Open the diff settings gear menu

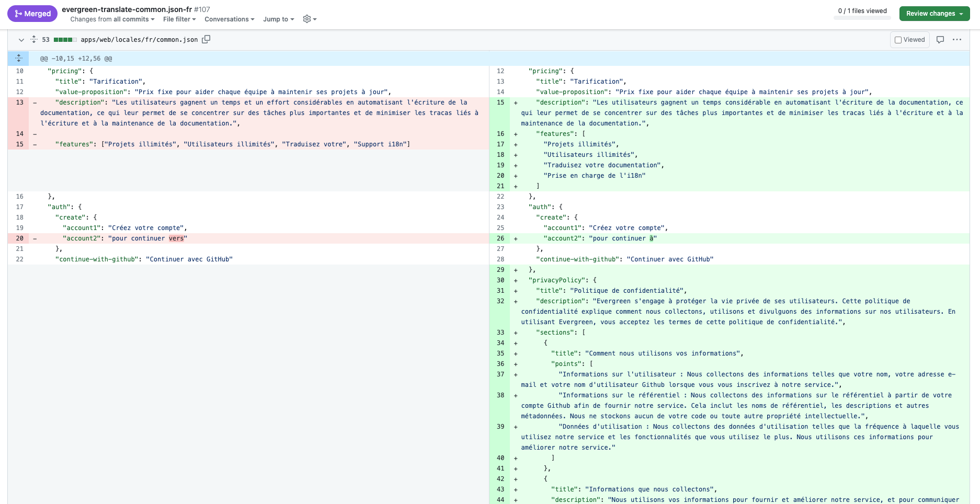click(310, 19)
